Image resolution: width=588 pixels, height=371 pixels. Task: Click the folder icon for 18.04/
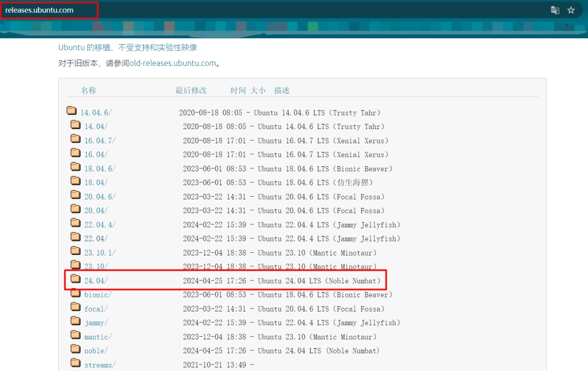75,180
